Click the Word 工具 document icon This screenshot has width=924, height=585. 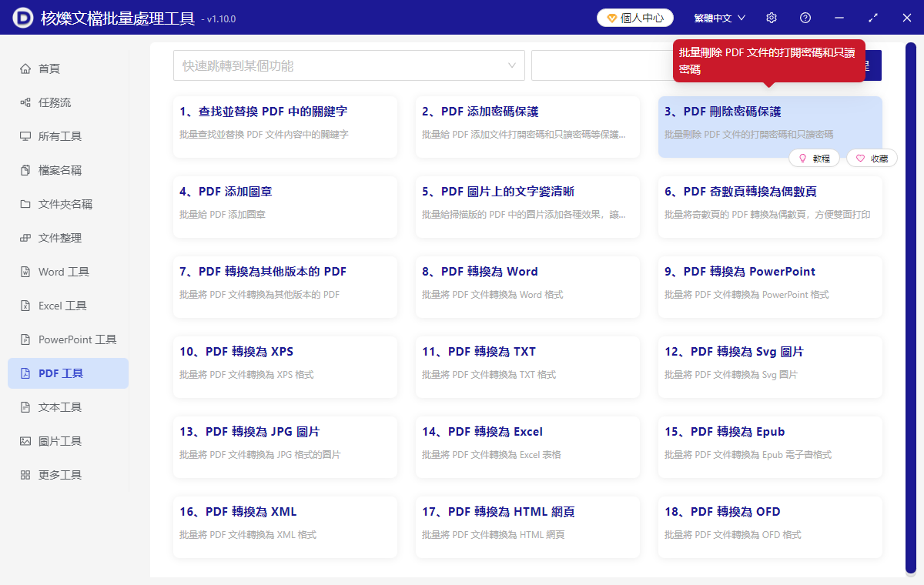tap(25, 272)
